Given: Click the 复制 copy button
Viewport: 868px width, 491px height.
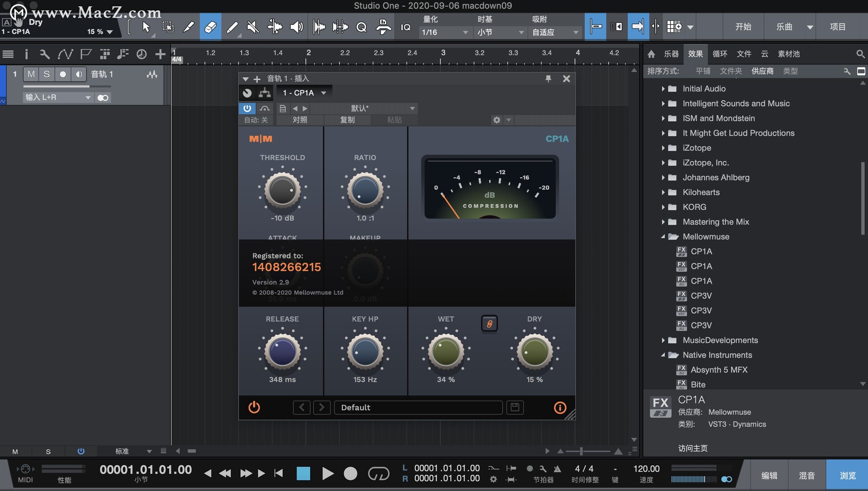Looking at the screenshot, I should (347, 120).
